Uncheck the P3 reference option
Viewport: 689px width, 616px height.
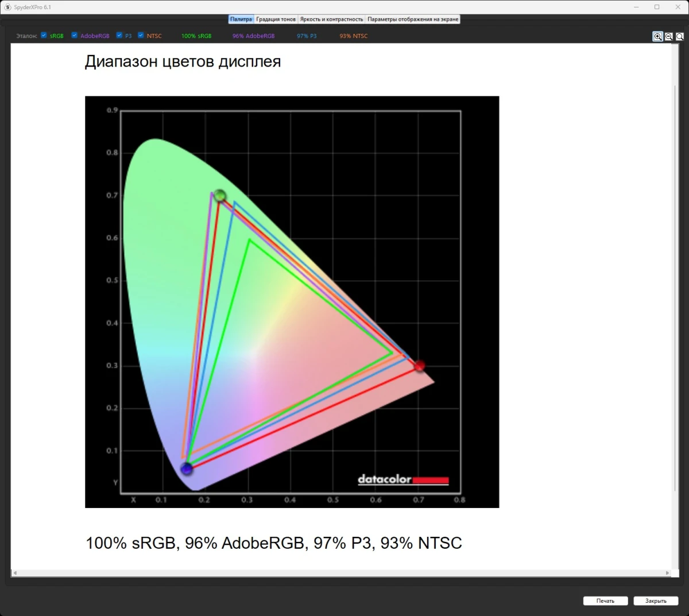(119, 35)
